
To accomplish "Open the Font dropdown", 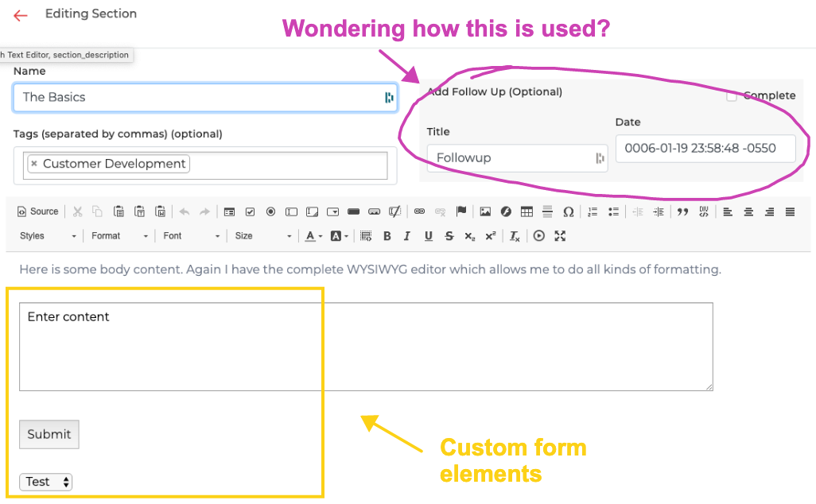I will pos(191,236).
